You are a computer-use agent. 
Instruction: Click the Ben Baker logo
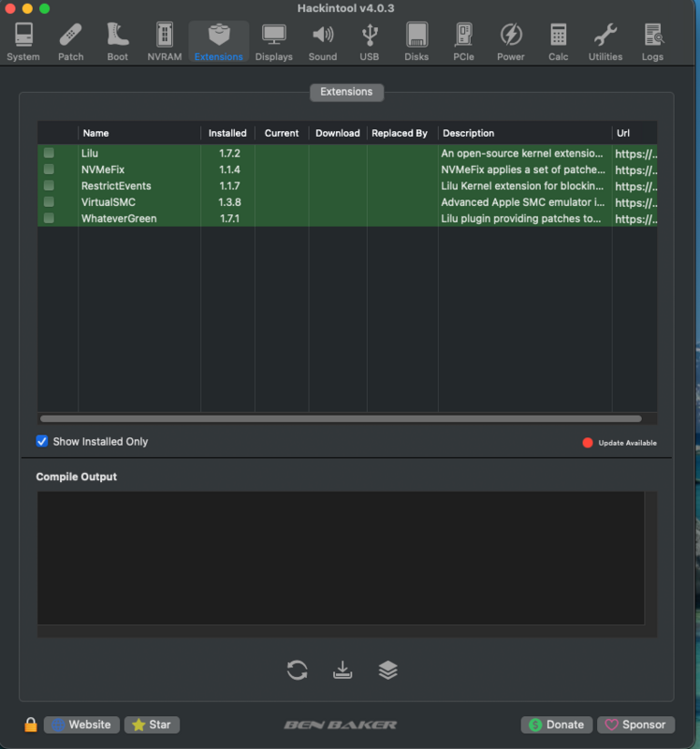point(341,725)
